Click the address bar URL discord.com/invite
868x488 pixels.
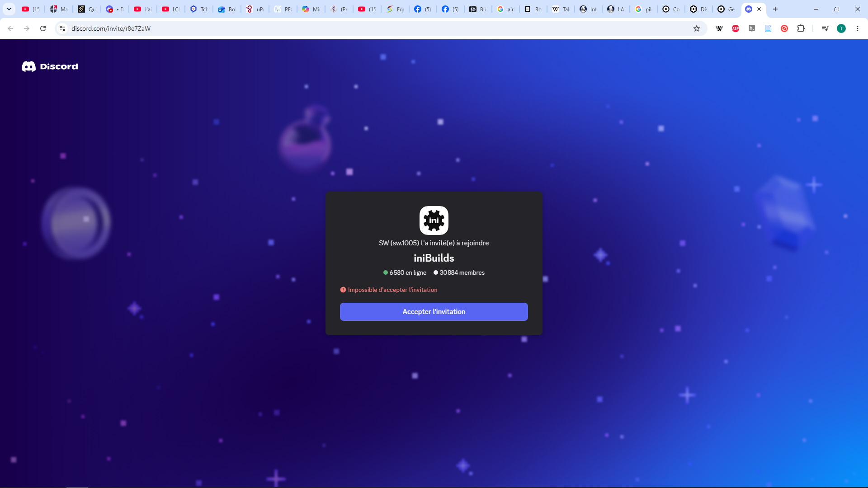(111, 28)
